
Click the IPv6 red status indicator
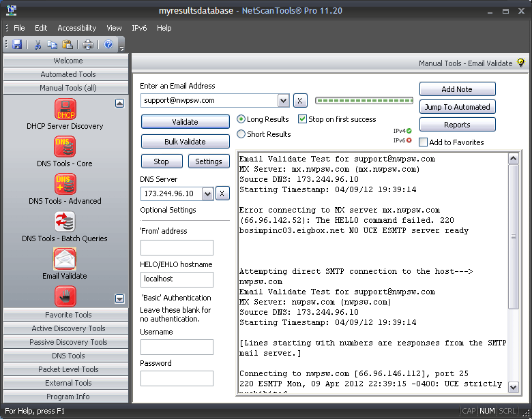coord(409,140)
